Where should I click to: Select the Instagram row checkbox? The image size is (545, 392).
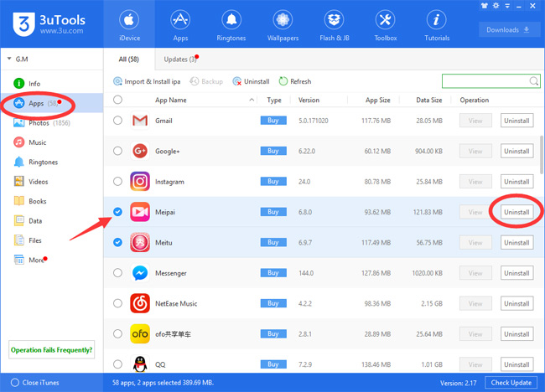[x=118, y=181]
